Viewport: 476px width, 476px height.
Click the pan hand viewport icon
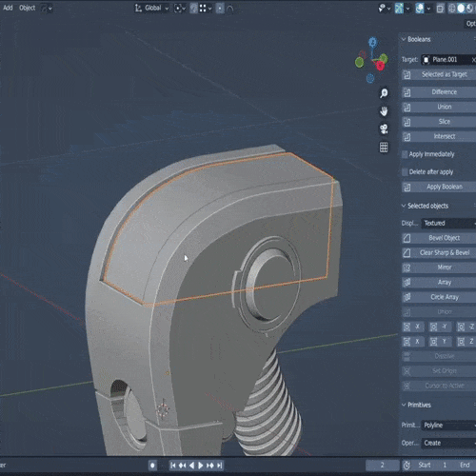click(x=384, y=111)
